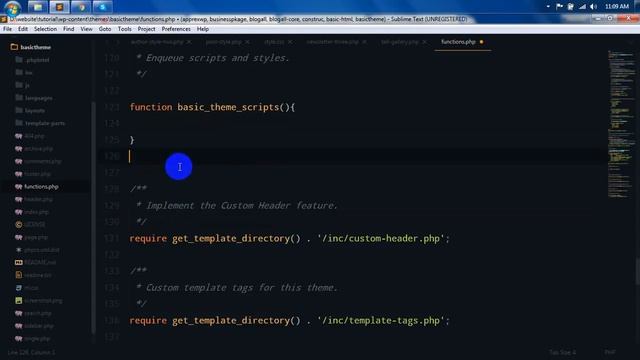Open Skype from the taskbar
The image size is (640, 360).
tap(102, 7)
